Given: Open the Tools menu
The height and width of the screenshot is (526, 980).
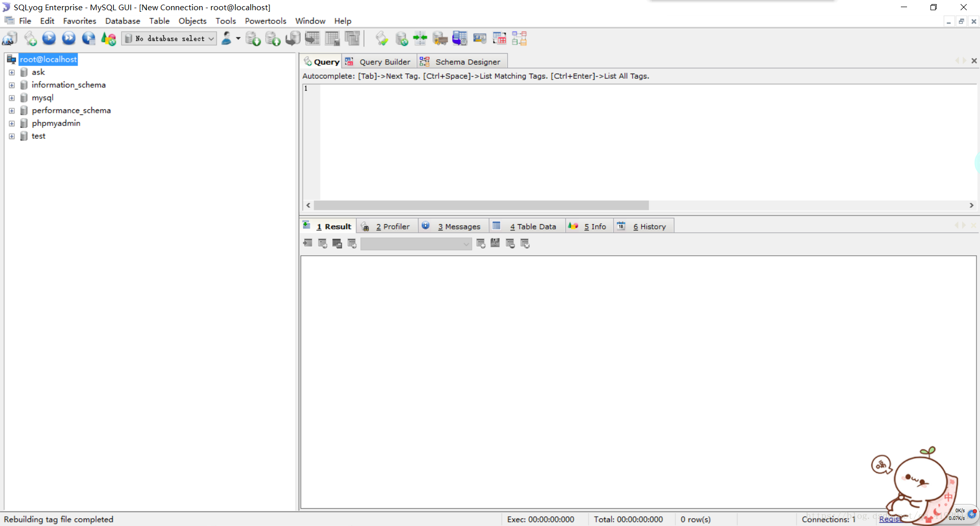Looking at the screenshot, I should pos(226,21).
